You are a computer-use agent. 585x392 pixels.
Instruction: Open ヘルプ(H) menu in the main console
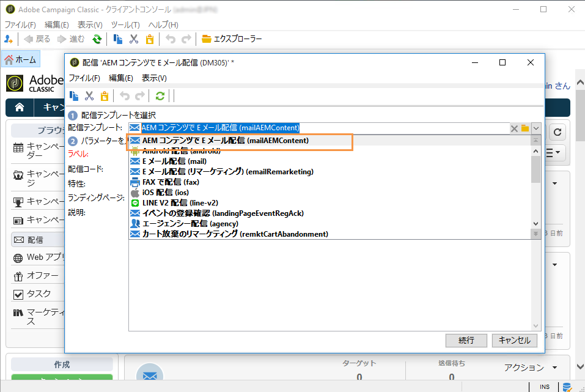pyautogui.click(x=163, y=24)
